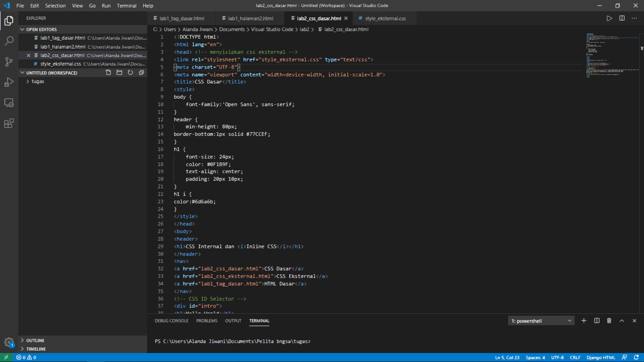Change indentation via Spaces: 4
This screenshot has width=644, height=362.
click(x=535, y=357)
